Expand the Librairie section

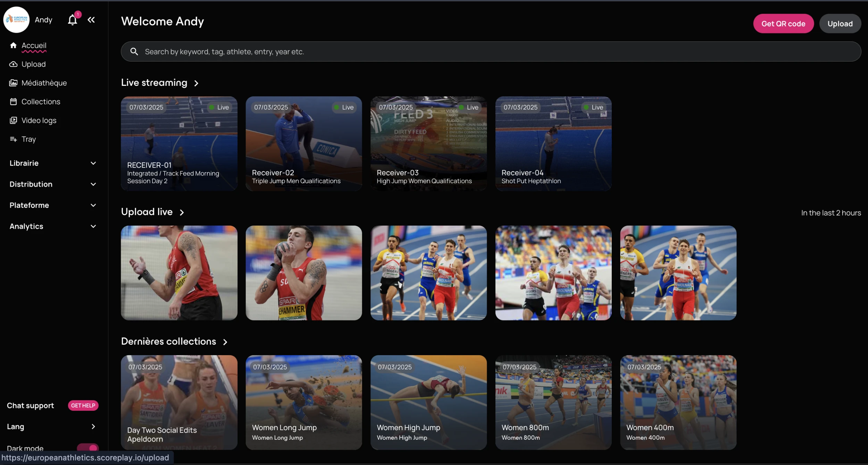[93, 163]
